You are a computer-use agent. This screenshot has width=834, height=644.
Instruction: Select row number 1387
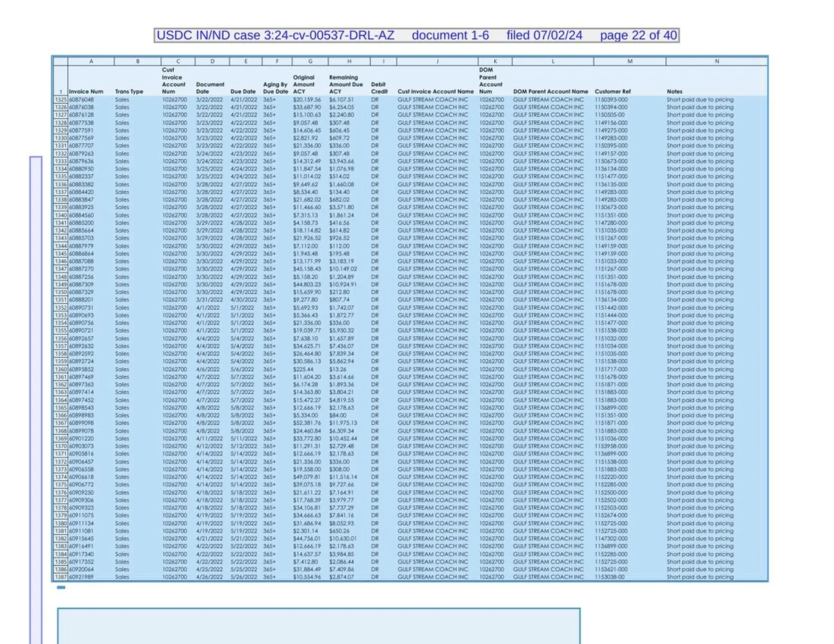coord(60,577)
